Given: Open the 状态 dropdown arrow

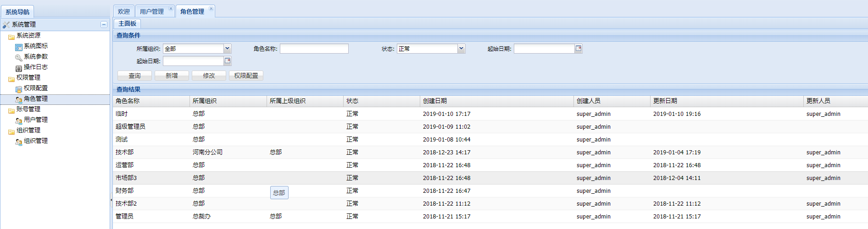Looking at the screenshot, I should tap(461, 49).
